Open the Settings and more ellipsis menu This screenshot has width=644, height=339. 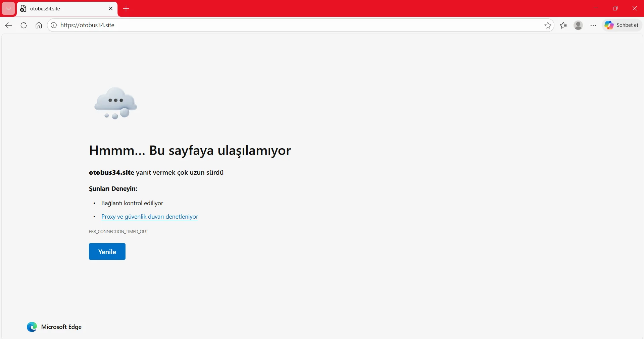pos(593,25)
